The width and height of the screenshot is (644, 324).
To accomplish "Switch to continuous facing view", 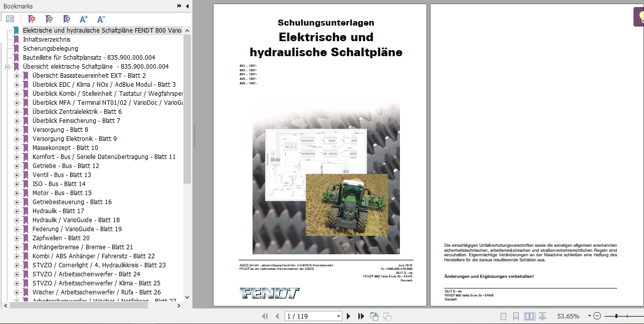I will point(542,316).
